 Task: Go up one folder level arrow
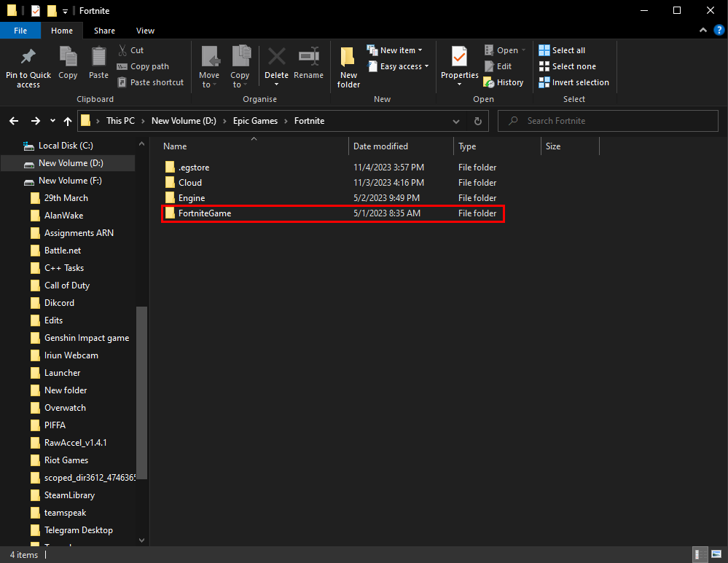click(68, 121)
